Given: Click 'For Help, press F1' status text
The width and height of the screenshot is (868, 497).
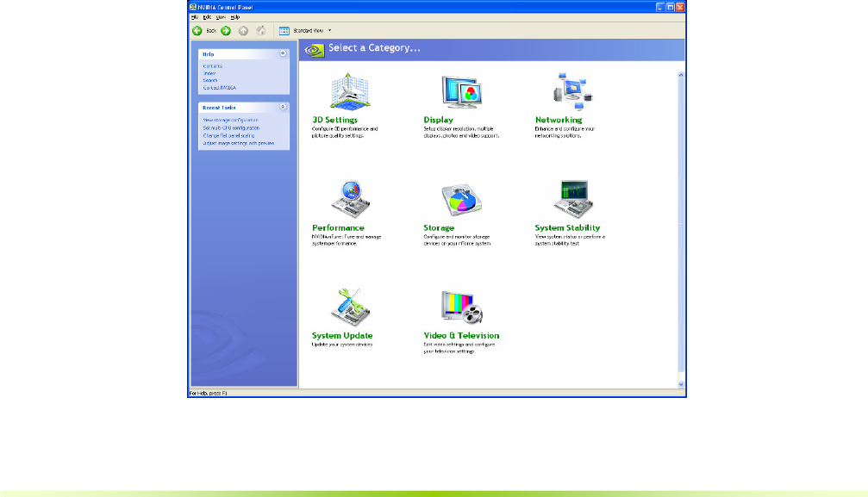Looking at the screenshot, I should coord(208,394).
